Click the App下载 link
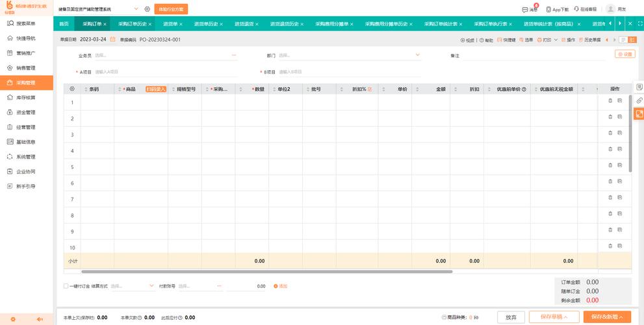The image size is (644, 325). pos(558,9)
